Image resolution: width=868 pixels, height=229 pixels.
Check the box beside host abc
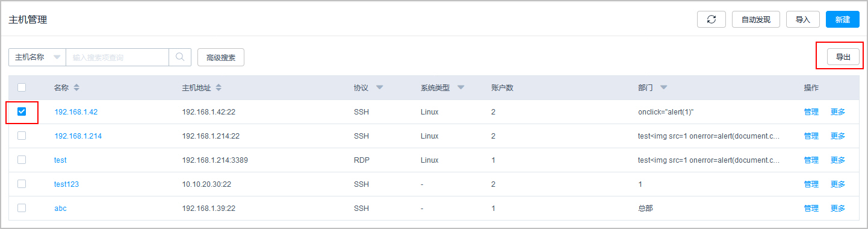(x=22, y=208)
